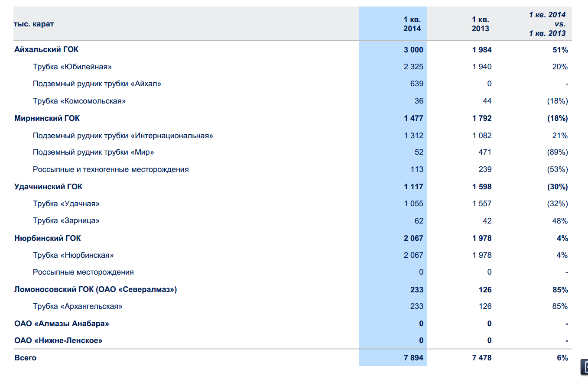Click the «1 кв. 2014» column header

pyautogui.click(x=412, y=24)
